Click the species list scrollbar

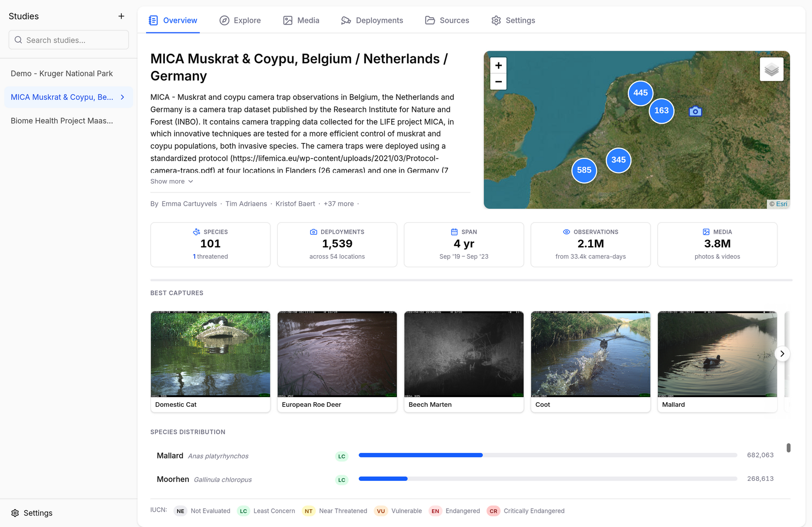788,448
